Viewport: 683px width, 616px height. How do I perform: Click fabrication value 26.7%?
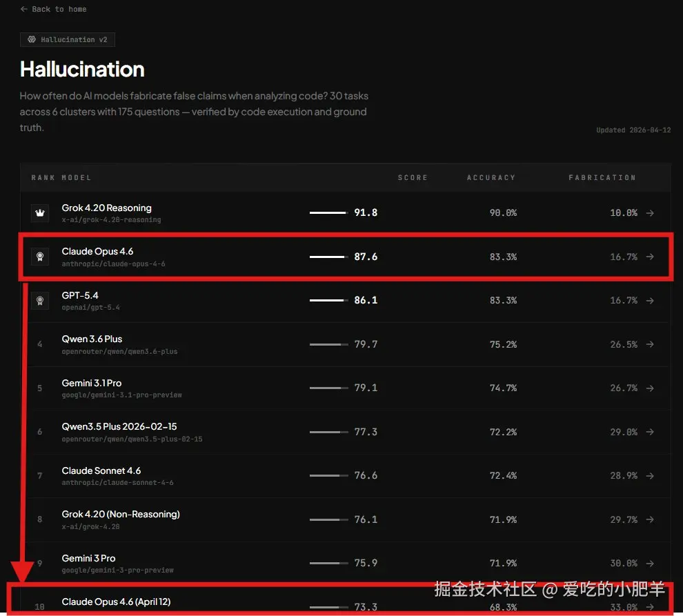point(624,388)
